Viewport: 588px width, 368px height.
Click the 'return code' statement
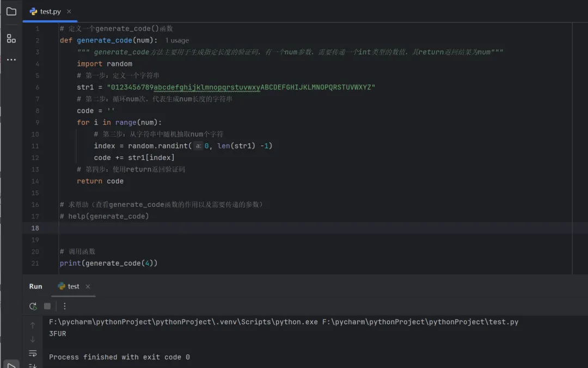tap(100, 181)
